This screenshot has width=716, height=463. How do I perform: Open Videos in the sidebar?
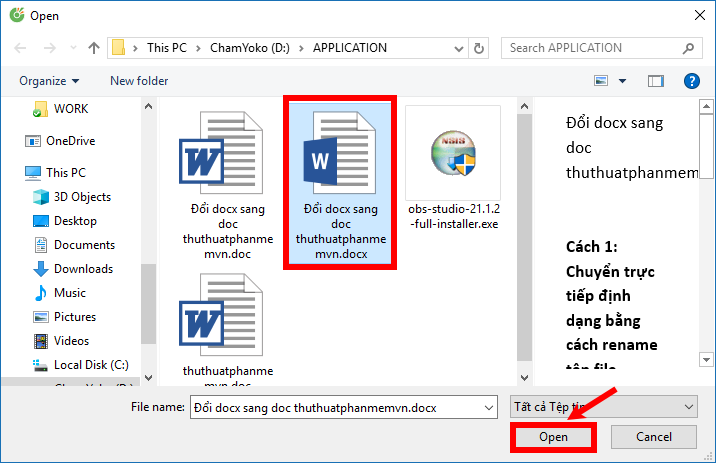[x=71, y=341]
